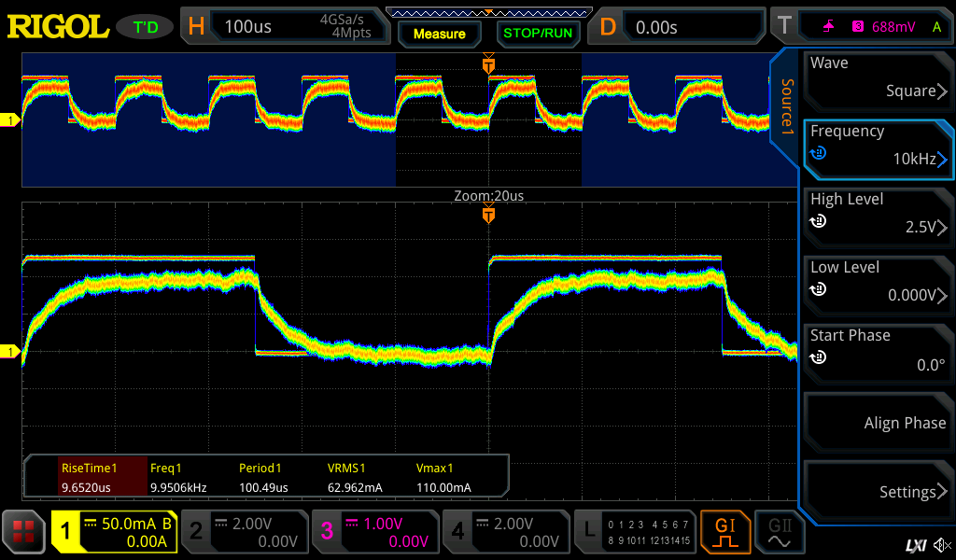The width and height of the screenshot is (956, 560).
Task: Click the RiseTime1 measurement readout
Action: point(87,477)
